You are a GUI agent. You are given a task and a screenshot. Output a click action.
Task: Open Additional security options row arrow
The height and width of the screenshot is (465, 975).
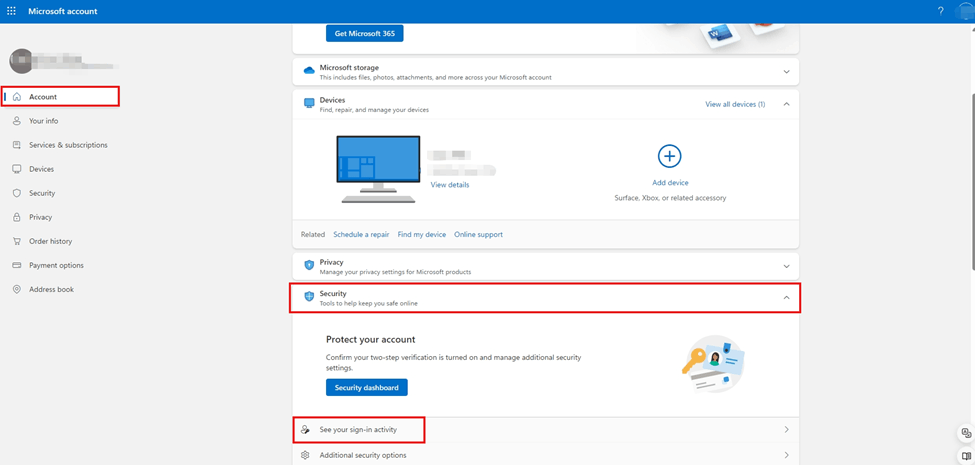click(787, 455)
